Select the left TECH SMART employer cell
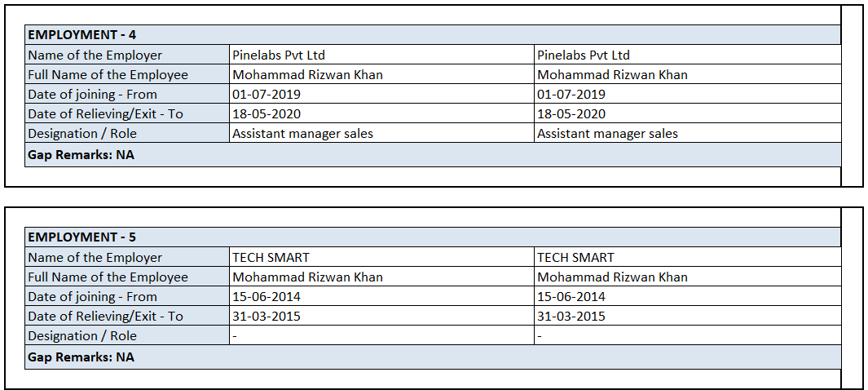The height and width of the screenshot is (390, 868). 271,258
